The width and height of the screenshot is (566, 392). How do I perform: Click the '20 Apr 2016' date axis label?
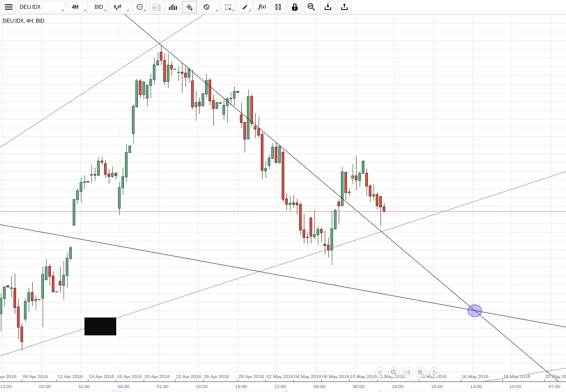(157, 376)
